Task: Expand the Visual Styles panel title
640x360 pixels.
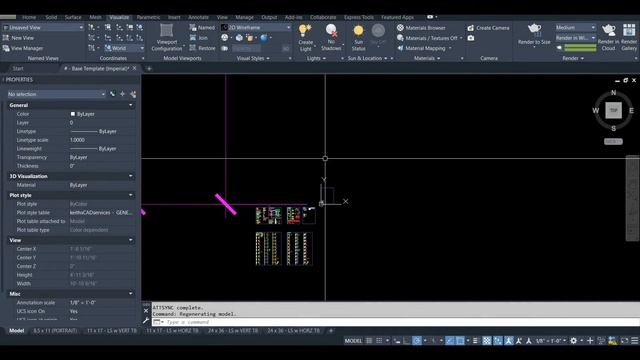Action: tap(253, 58)
